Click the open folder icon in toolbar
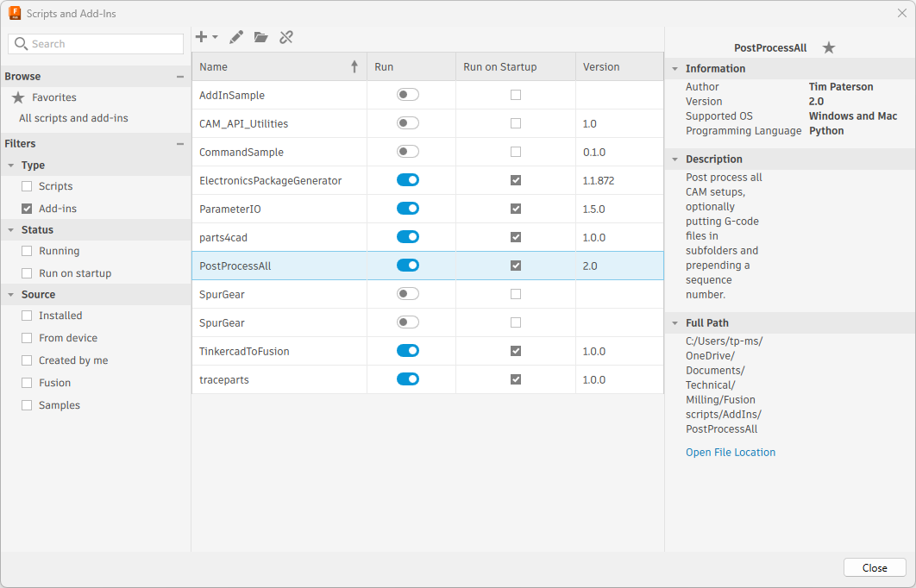This screenshot has height=588, width=916. click(x=261, y=37)
